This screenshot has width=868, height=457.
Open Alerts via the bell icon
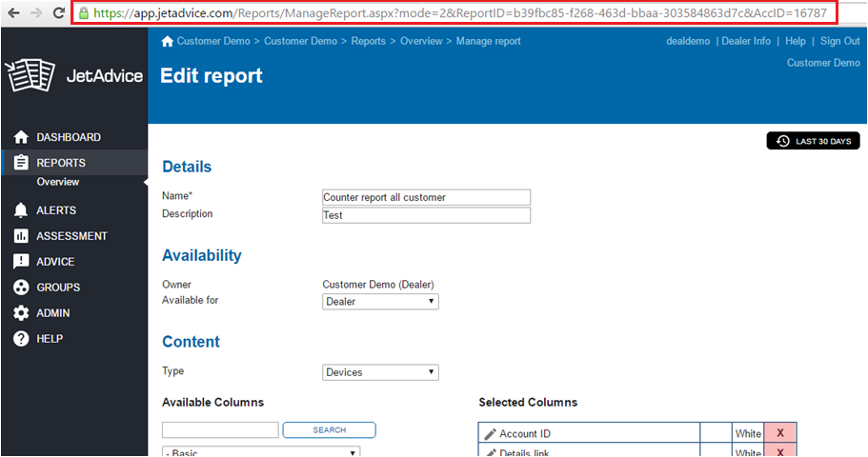(20, 210)
